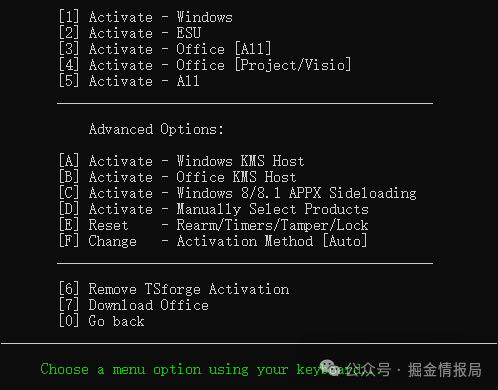Screen dimensions: 498x390
Task: Select the Download Office entry
Action: 134,305
